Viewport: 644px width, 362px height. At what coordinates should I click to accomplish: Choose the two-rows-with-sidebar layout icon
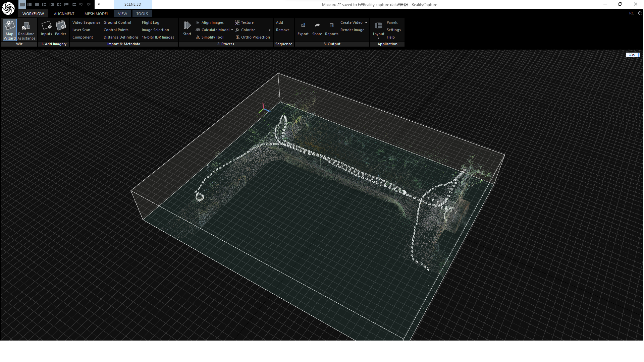pos(44,4)
